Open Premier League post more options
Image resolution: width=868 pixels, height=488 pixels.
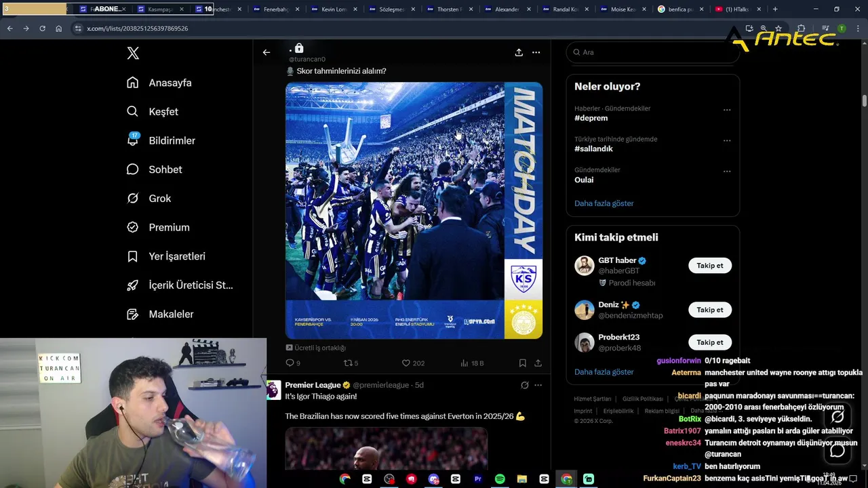tap(538, 385)
